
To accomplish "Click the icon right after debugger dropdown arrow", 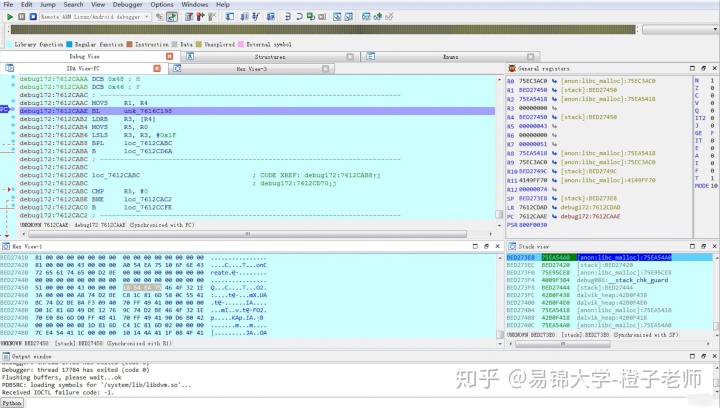I will click(x=159, y=17).
